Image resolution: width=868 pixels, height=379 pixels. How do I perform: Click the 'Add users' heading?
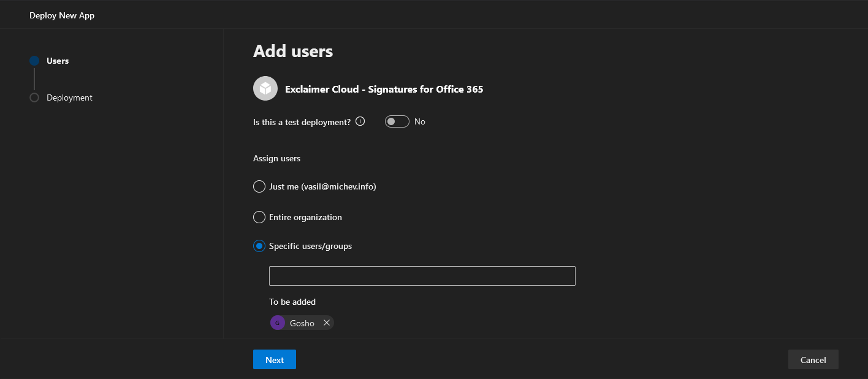293,51
